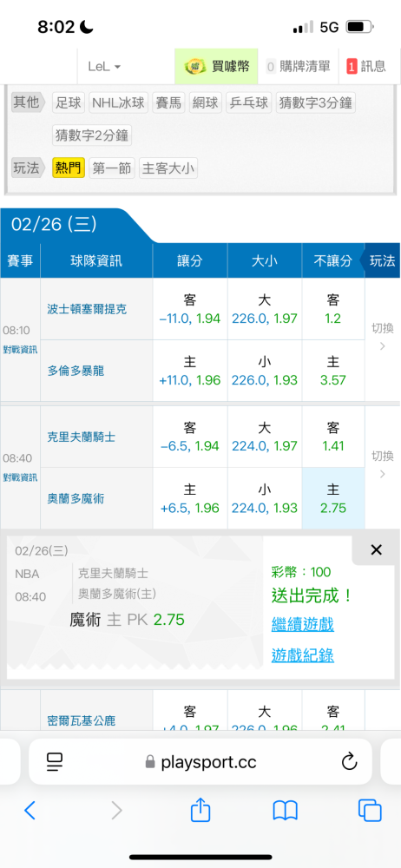Pick Cavaliers 客 -6.5 spread
Image resolution: width=401 pixels, height=868 pixels.
point(189,437)
